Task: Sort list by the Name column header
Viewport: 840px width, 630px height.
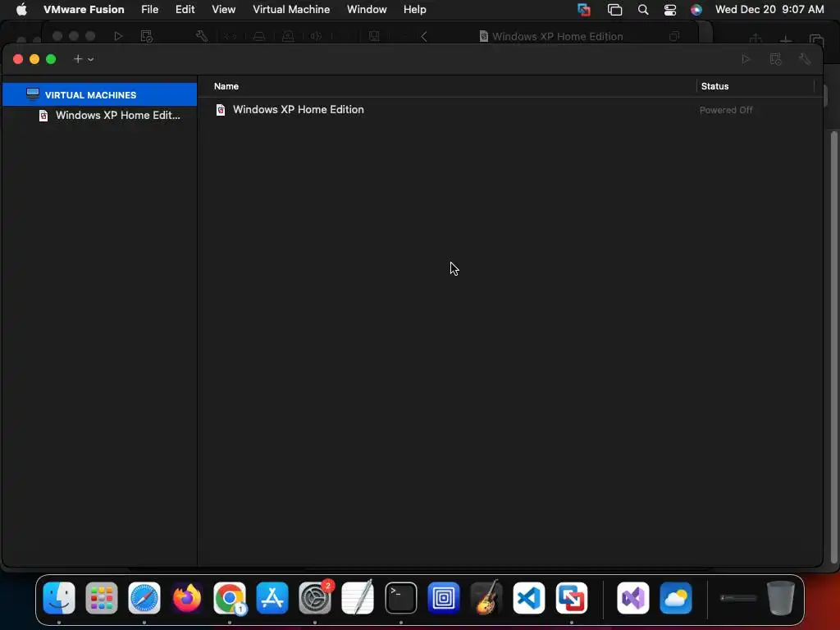Action: (226, 86)
